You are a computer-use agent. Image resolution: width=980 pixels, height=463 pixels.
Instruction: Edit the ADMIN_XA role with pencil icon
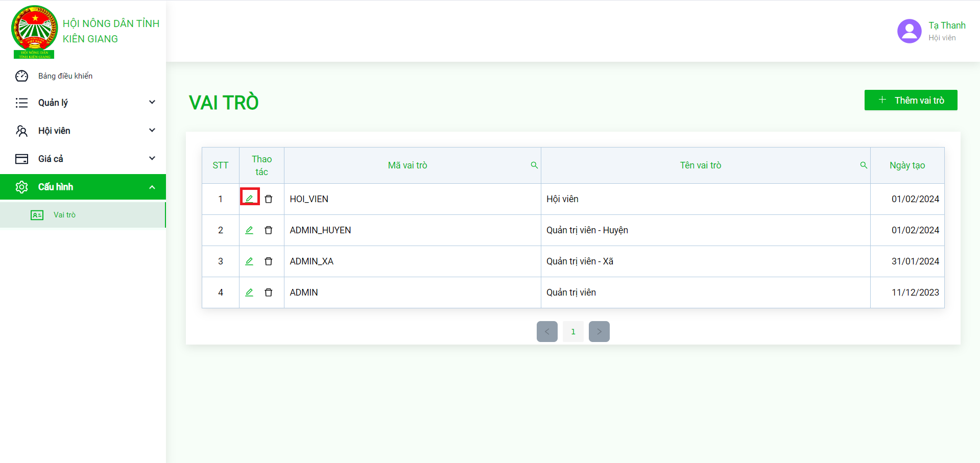click(249, 261)
